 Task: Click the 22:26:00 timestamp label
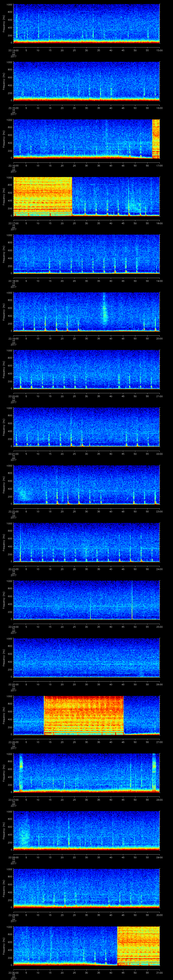13,742
